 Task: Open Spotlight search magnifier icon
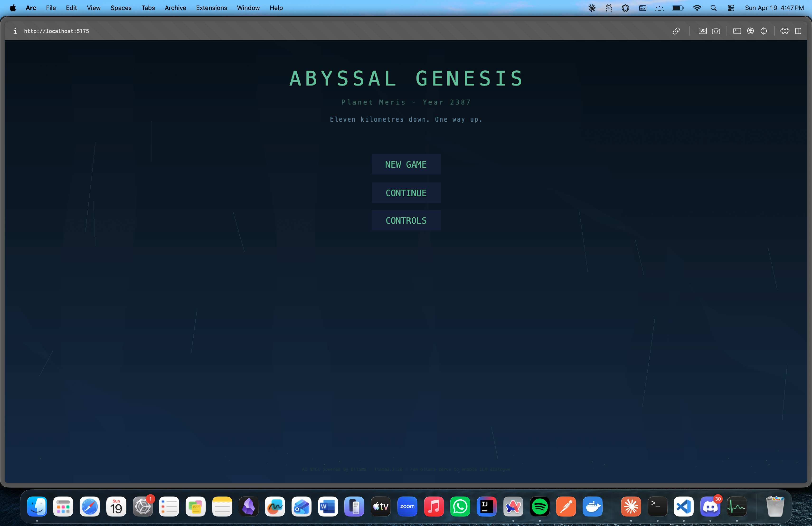coord(713,8)
